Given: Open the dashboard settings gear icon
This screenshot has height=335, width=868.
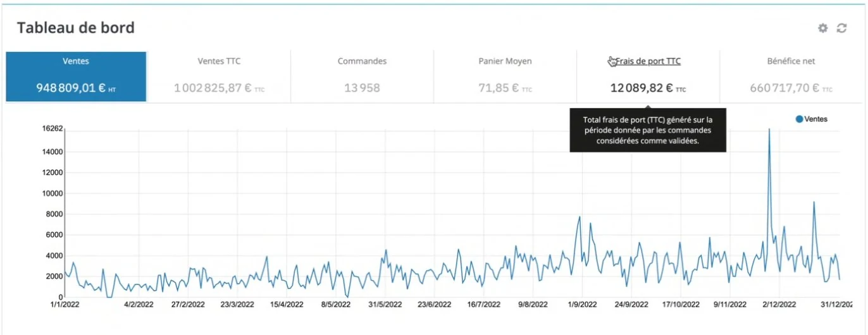Looking at the screenshot, I should pyautogui.click(x=822, y=28).
